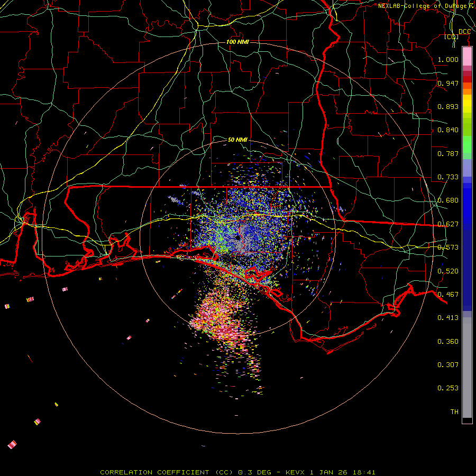
Task: Click the 0.520 legend value
Action: pos(448,271)
